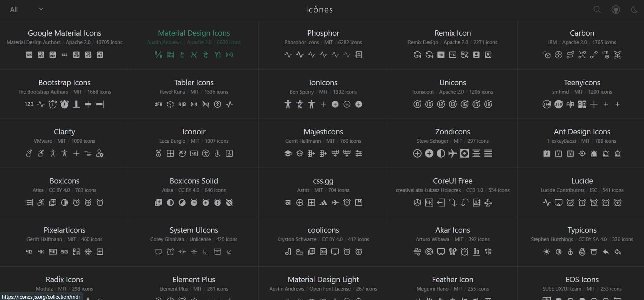Click the 2FA icon in Tabler Icons
Image resolution: width=644 pixels, height=300 pixels.
point(158,104)
